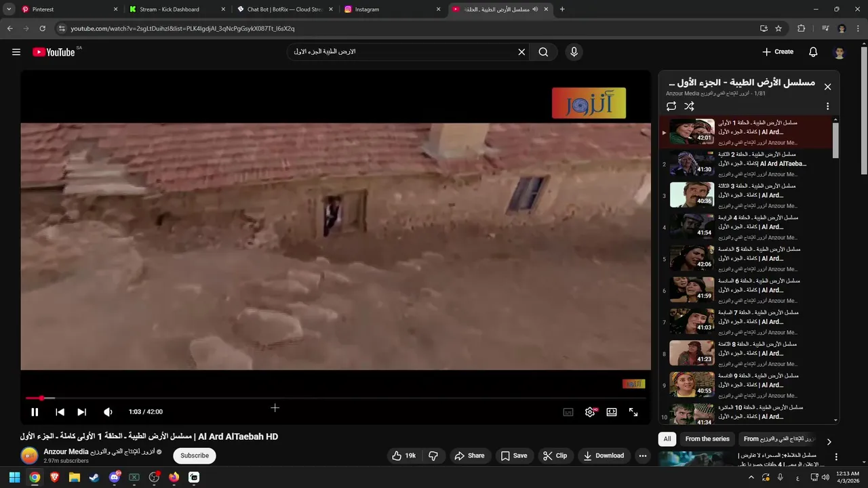Choose playlist episode 8 lasting 41:23
Viewport: 868px width, 488px height.
[746, 354]
